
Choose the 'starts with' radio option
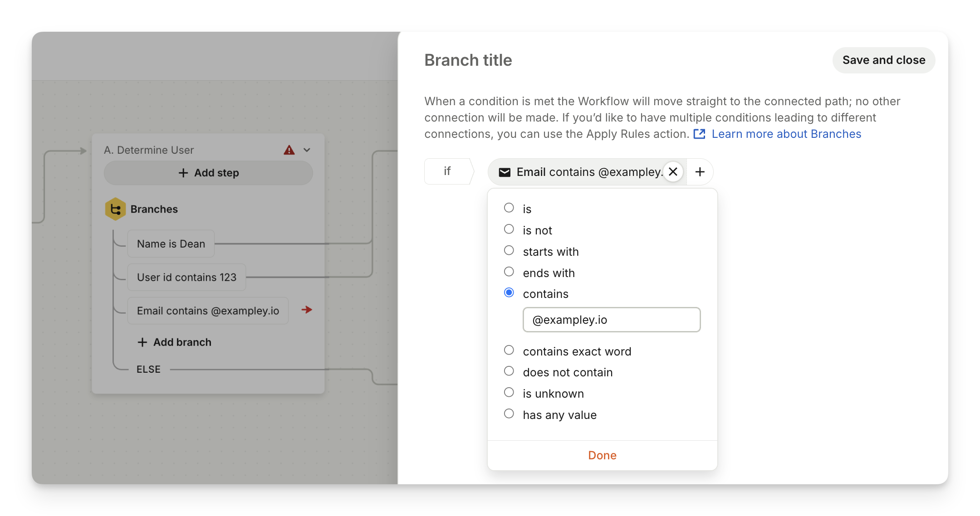509,251
